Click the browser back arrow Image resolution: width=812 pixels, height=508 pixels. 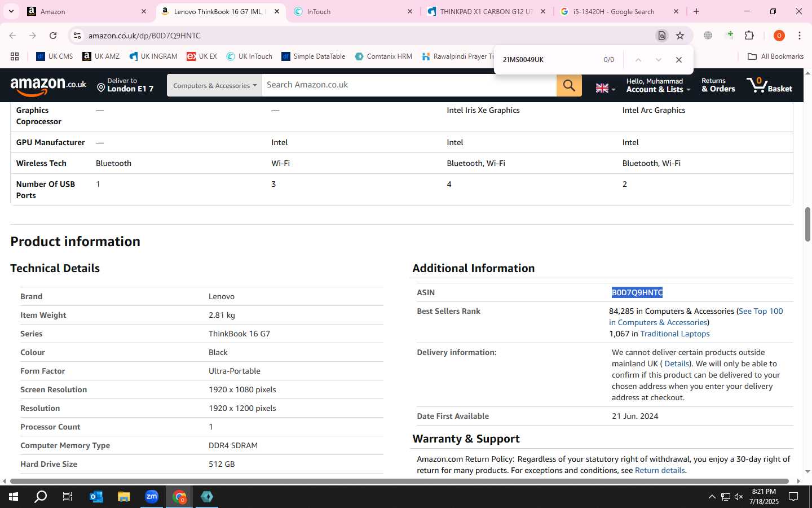tap(12, 36)
